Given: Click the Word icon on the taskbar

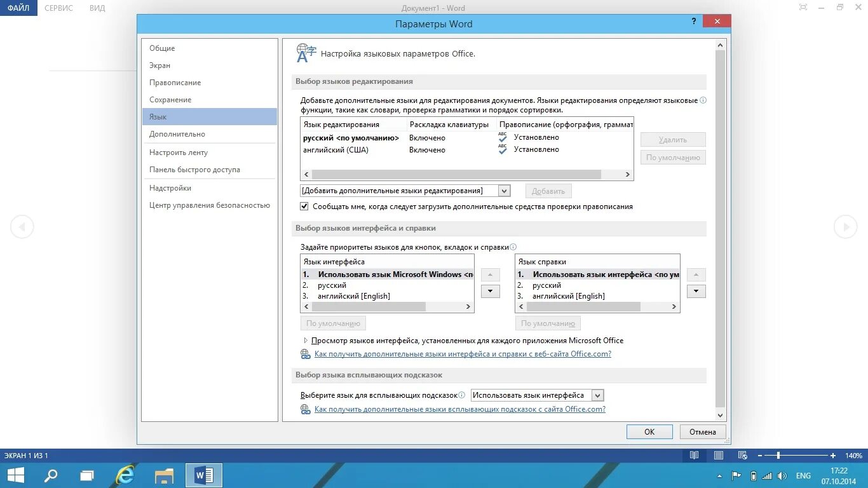Looking at the screenshot, I should coord(204,475).
